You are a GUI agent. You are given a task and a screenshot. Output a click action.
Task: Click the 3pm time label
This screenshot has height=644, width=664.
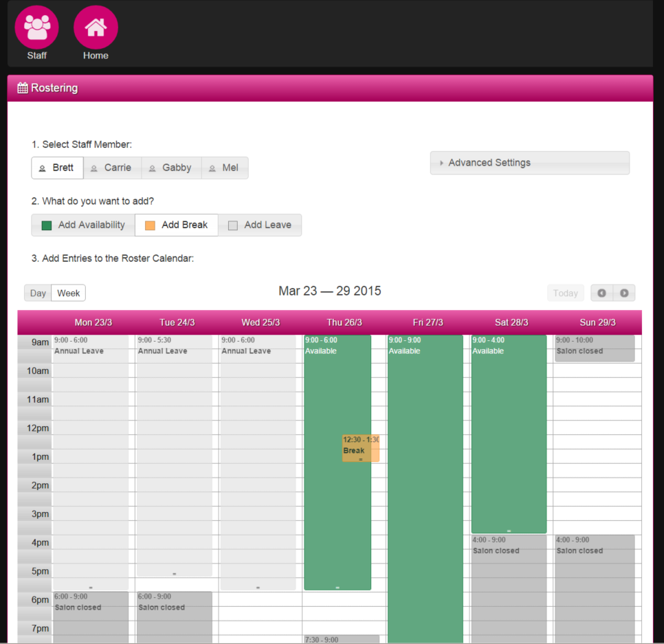[41, 514]
